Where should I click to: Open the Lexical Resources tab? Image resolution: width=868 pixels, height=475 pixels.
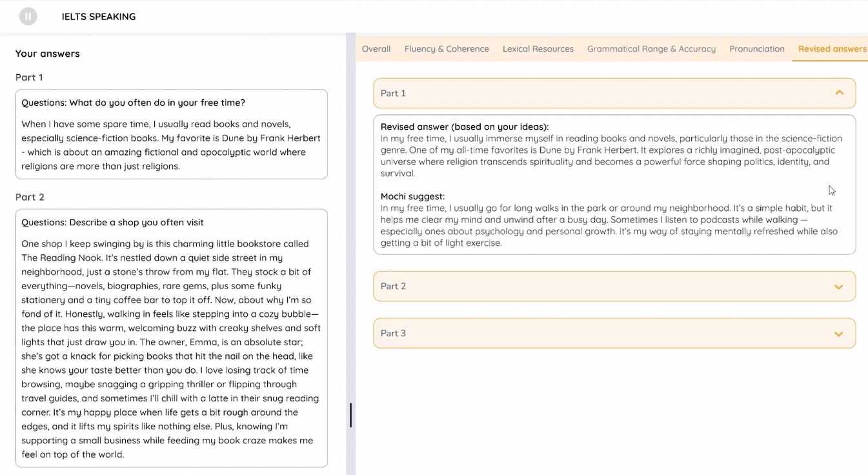pos(538,48)
